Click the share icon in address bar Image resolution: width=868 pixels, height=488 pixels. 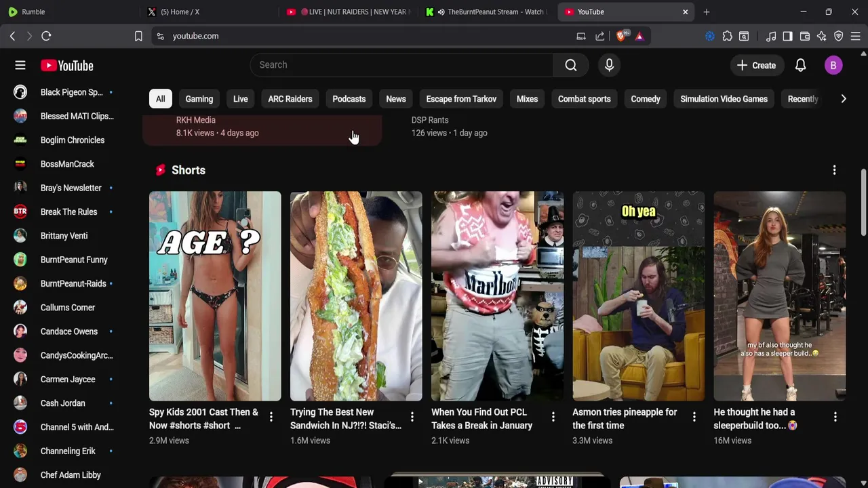point(600,36)
